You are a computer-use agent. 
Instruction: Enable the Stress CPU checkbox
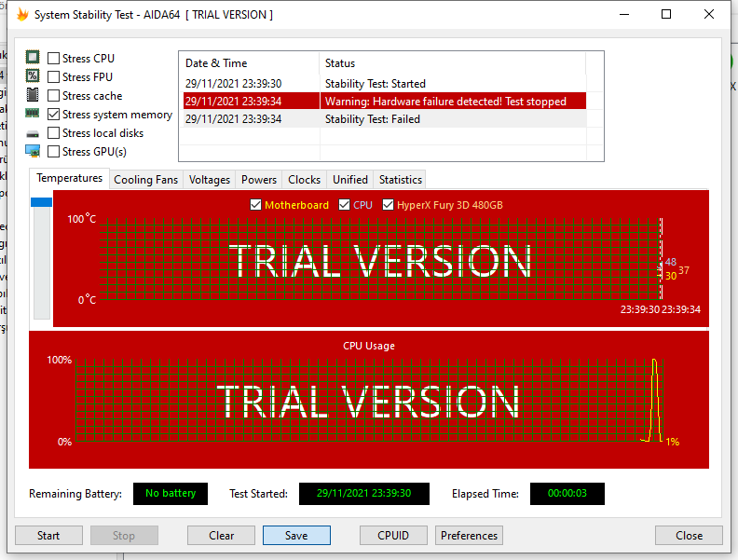(54, 59)
